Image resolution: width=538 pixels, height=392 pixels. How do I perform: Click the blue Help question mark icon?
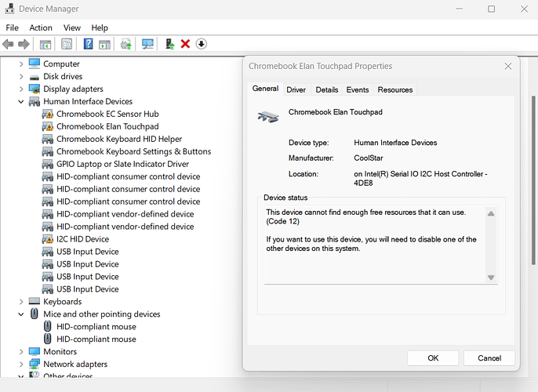[x=89, y=44]
